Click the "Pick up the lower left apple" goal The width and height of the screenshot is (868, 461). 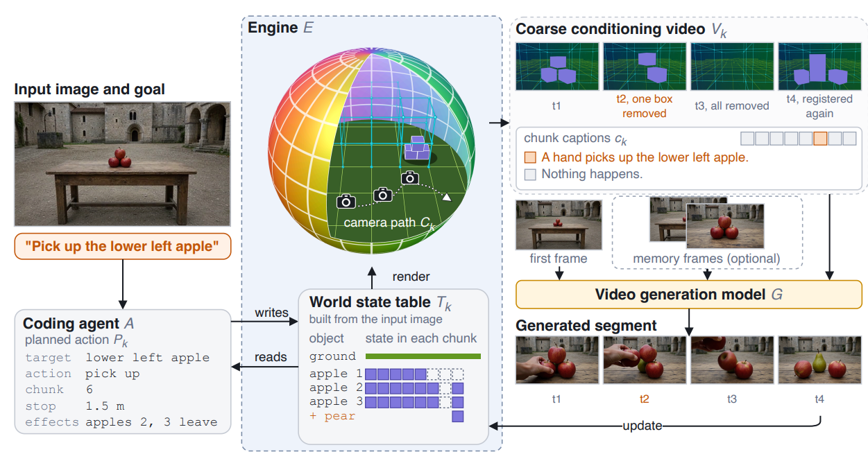click(x=122, y=247)
